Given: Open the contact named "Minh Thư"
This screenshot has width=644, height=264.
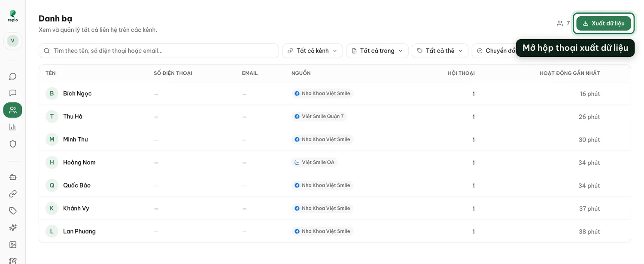Looking at the screenshot, I should pos(76,139).
